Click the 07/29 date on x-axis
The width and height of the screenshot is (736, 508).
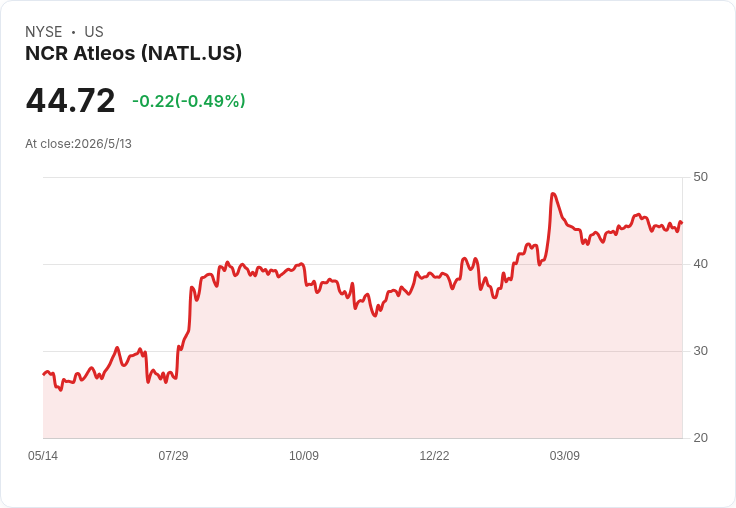coord(173,456)
